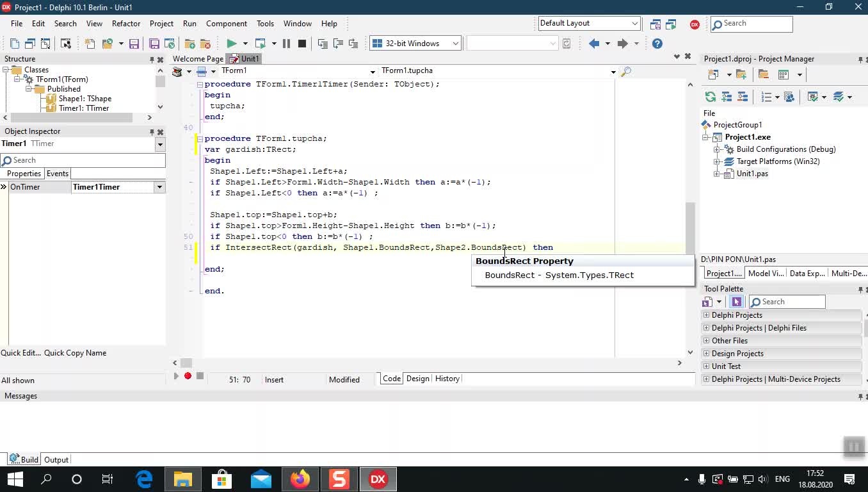The width and height of the screenshot is (868, 492).
Task: Open Firefox from the Windows taskbar
Action: coord(300,479)
